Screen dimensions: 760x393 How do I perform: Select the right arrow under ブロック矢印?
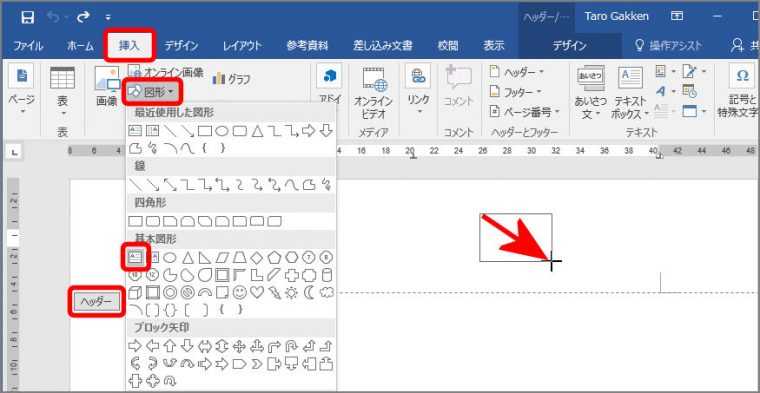click(x=135, y=346)
